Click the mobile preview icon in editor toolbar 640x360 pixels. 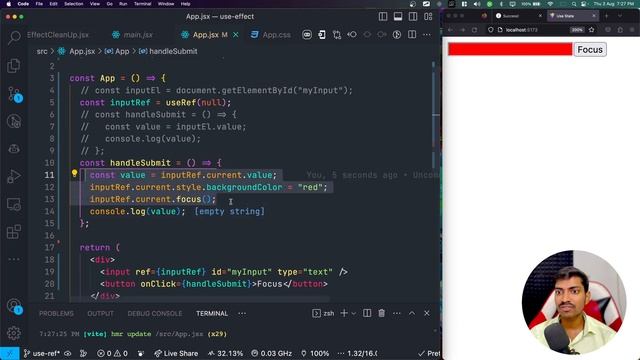(x=322, y=35)
